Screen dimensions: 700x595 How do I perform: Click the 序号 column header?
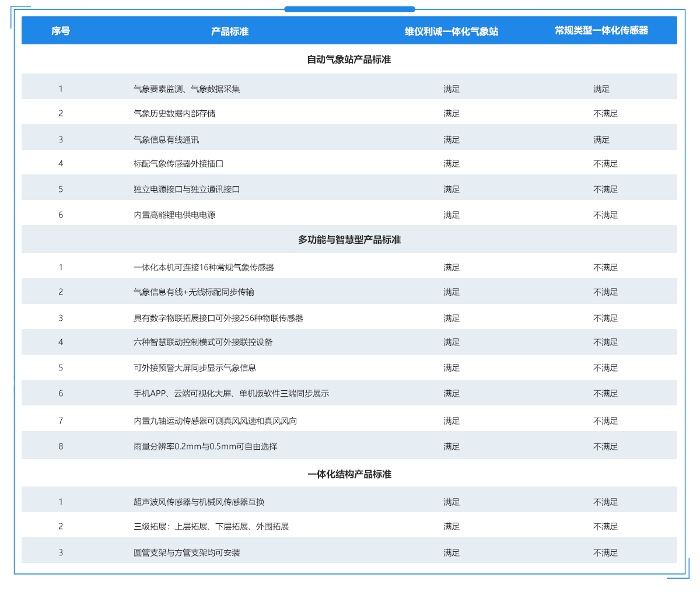point(61,31)
